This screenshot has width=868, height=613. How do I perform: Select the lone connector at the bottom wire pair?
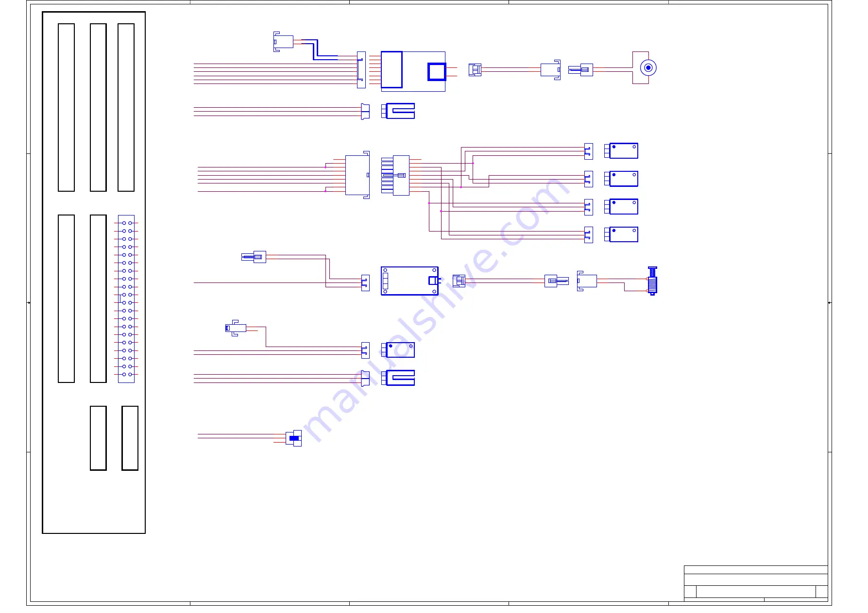point(294,438)
